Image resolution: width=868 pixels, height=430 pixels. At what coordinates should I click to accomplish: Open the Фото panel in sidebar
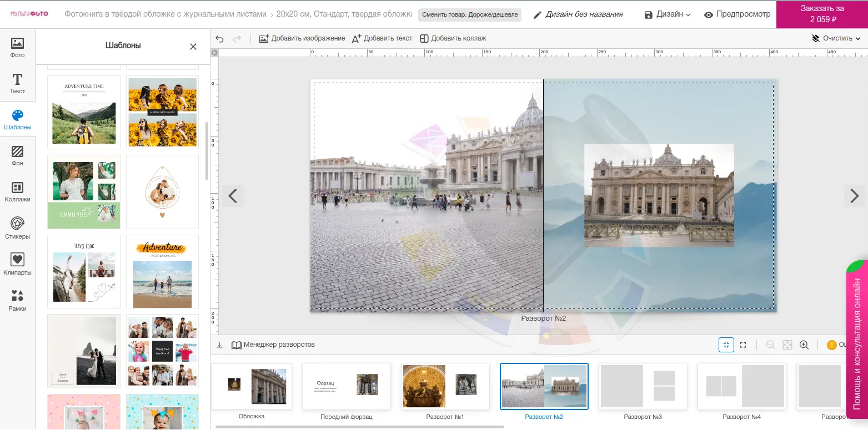(17, 48)
